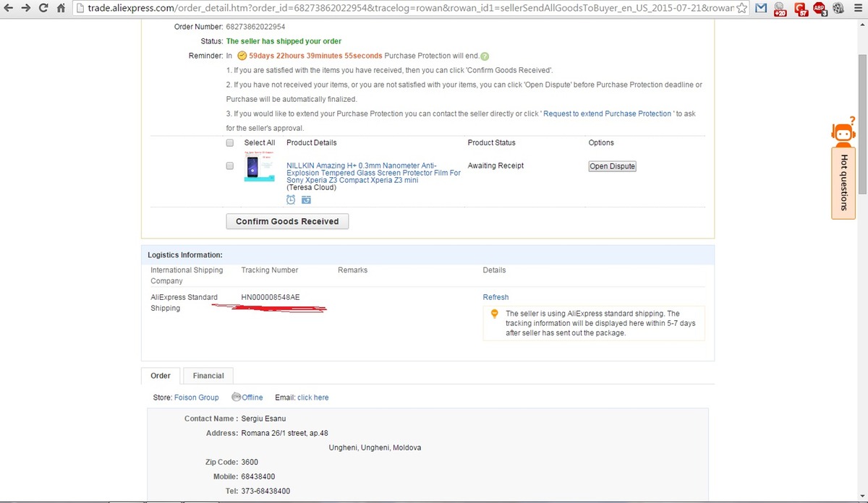
Task: Click the zip code value 3600
Action: tap(250, 462)
